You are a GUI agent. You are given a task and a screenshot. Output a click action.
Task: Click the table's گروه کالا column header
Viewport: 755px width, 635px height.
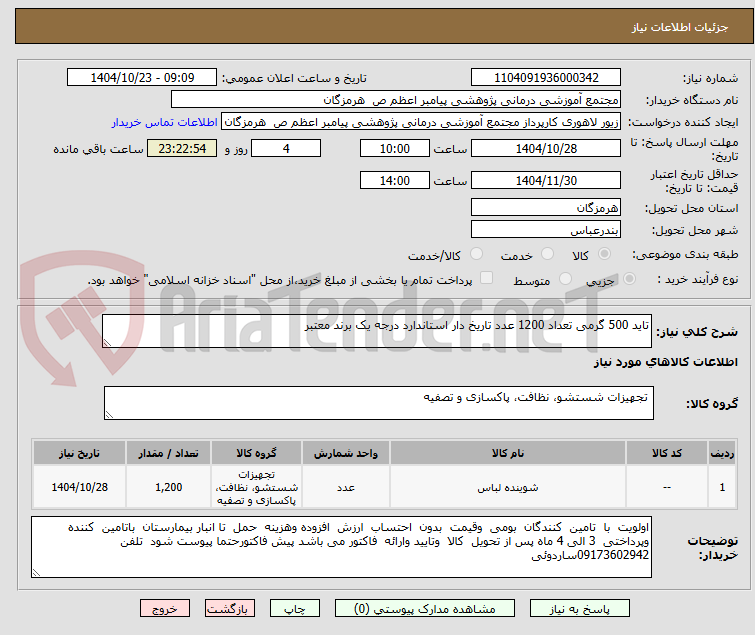pyautogui.click(x=257, y=453)
